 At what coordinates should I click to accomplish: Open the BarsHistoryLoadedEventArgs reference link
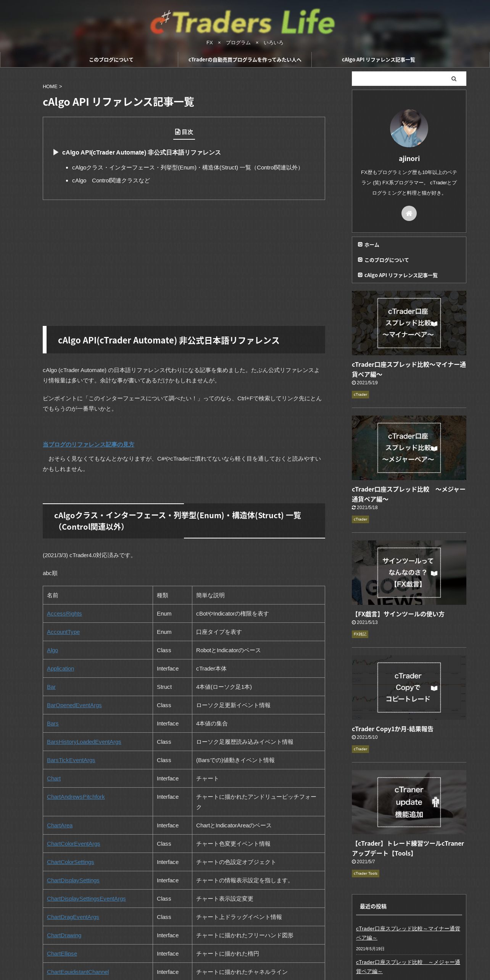coord(84,742)
